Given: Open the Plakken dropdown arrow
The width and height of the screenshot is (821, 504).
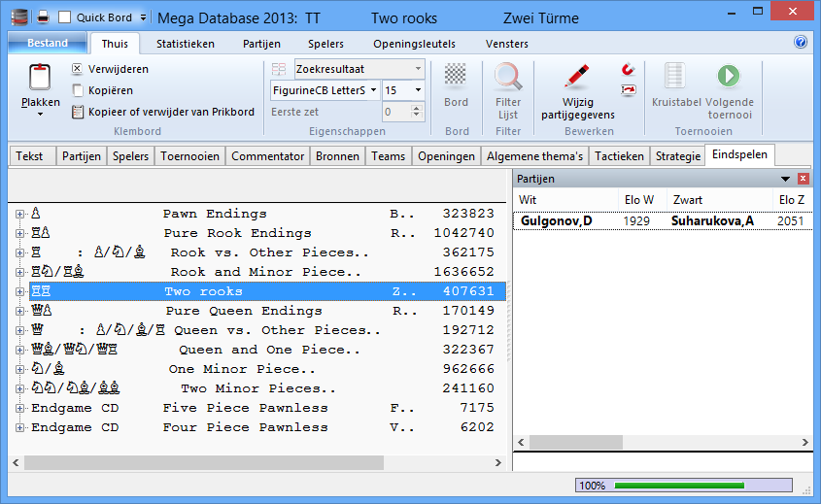Looking at the screenshot, I should click(40, 114).
